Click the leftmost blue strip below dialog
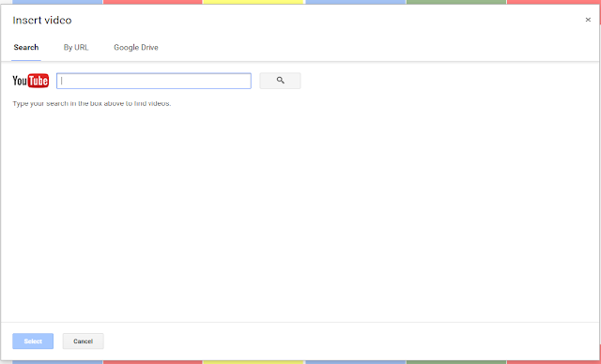This screenshot has height=364, width=601. [x=57, y=362]
